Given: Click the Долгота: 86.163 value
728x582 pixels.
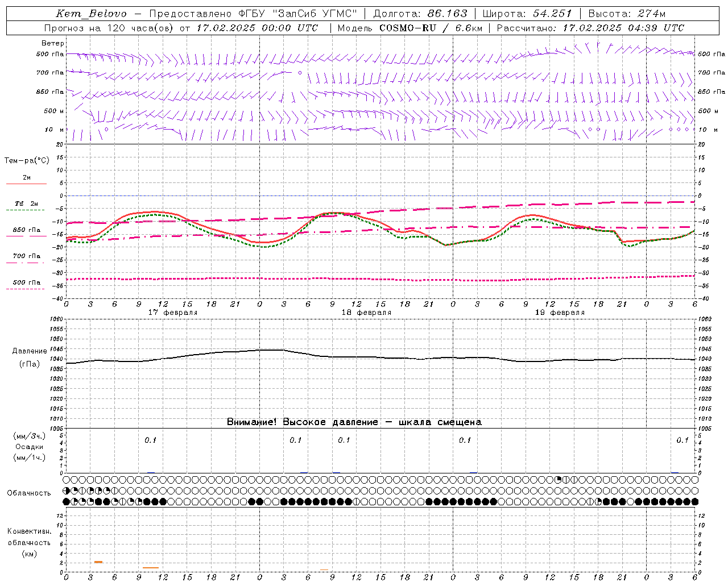Looking at the screenshot, I should point(420,14).
